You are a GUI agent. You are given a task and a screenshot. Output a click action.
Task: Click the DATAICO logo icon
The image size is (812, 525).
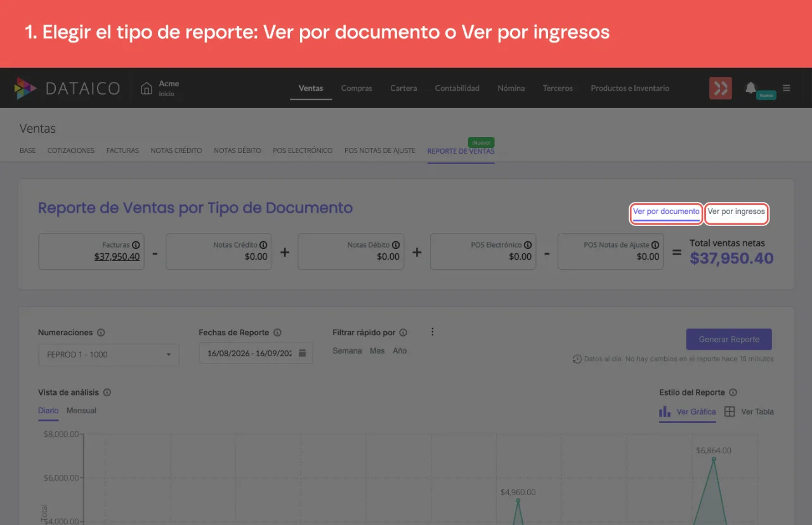pyautogui.click(x=25, y=88)
